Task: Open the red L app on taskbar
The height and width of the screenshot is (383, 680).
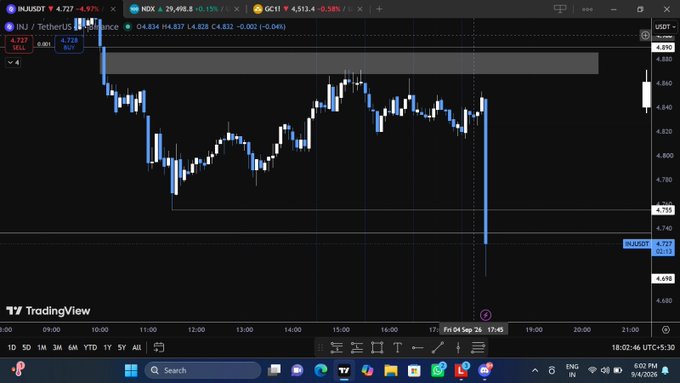Action: [461, 370]
